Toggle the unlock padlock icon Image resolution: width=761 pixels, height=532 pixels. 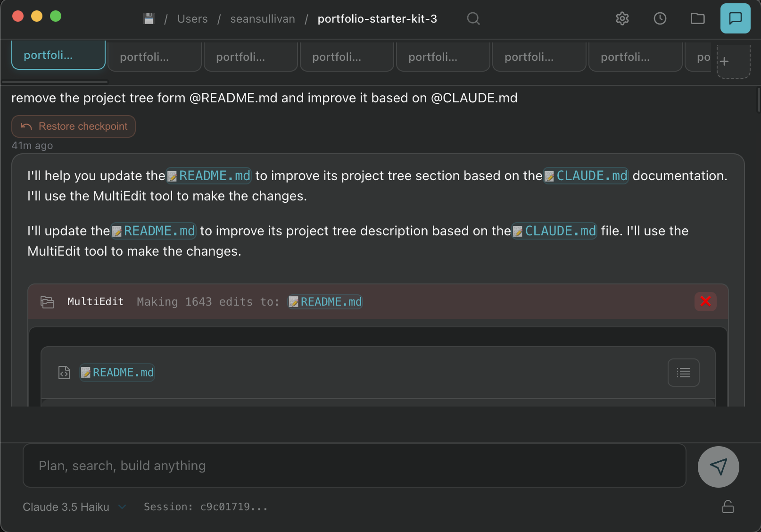pyautogui.click(x=728, y=507)
